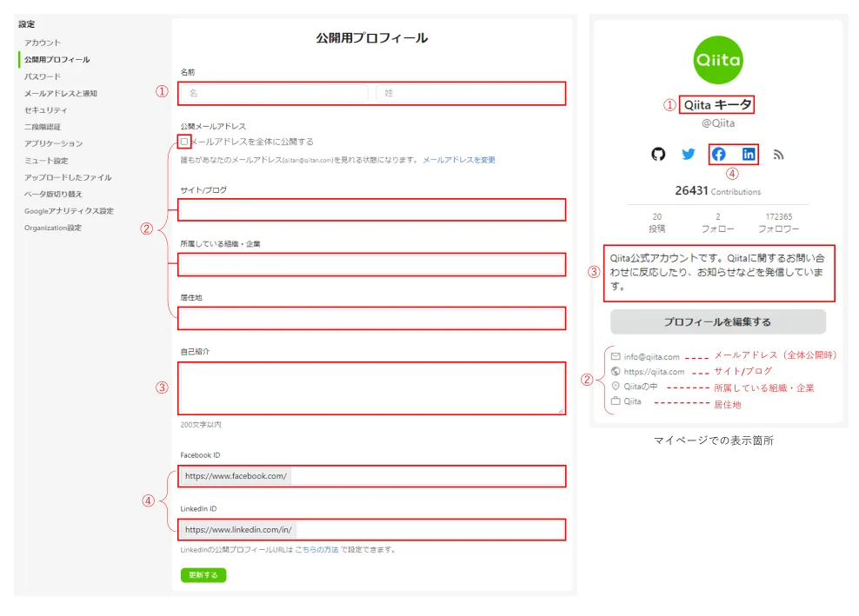
Task: Open the https://qiita.com site link
Action: click(x=654, y=372)
